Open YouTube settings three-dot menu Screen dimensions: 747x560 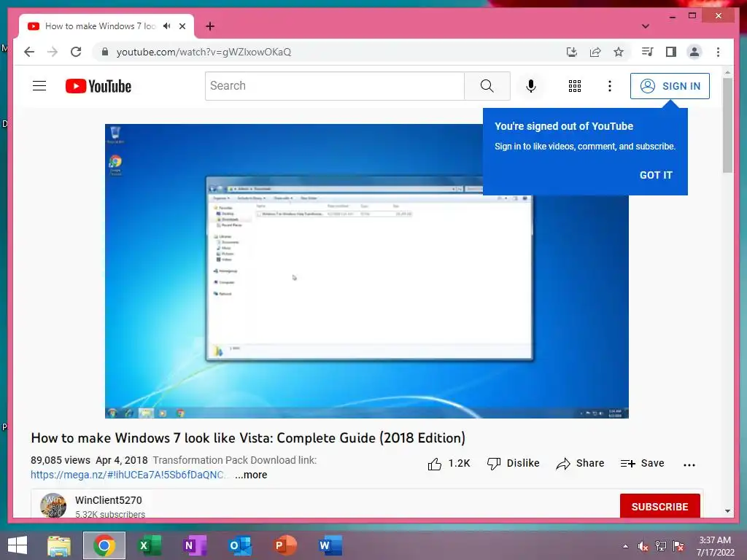tap(609, 86)
